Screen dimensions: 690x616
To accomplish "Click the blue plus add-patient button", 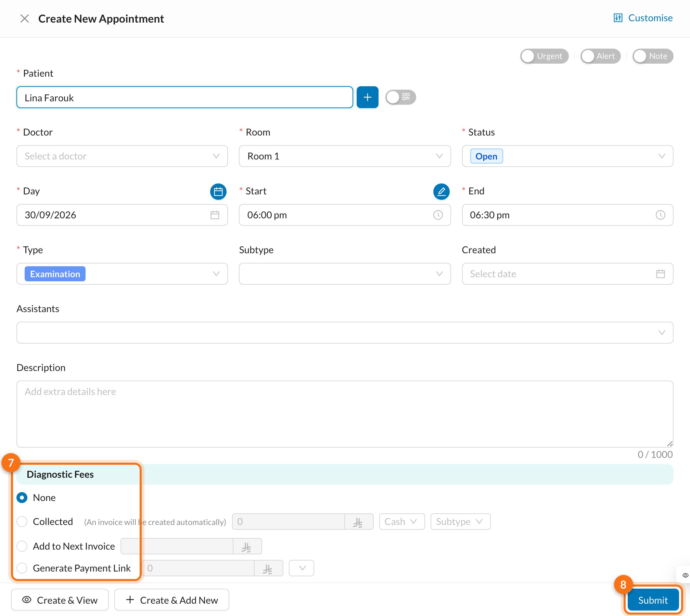I will (367, 98).
